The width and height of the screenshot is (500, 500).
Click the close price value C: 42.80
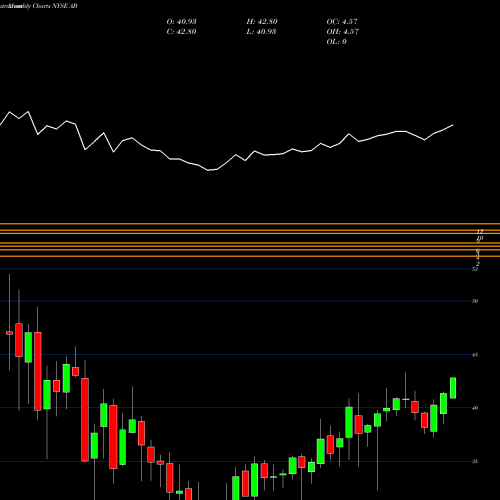click(181, 32)
